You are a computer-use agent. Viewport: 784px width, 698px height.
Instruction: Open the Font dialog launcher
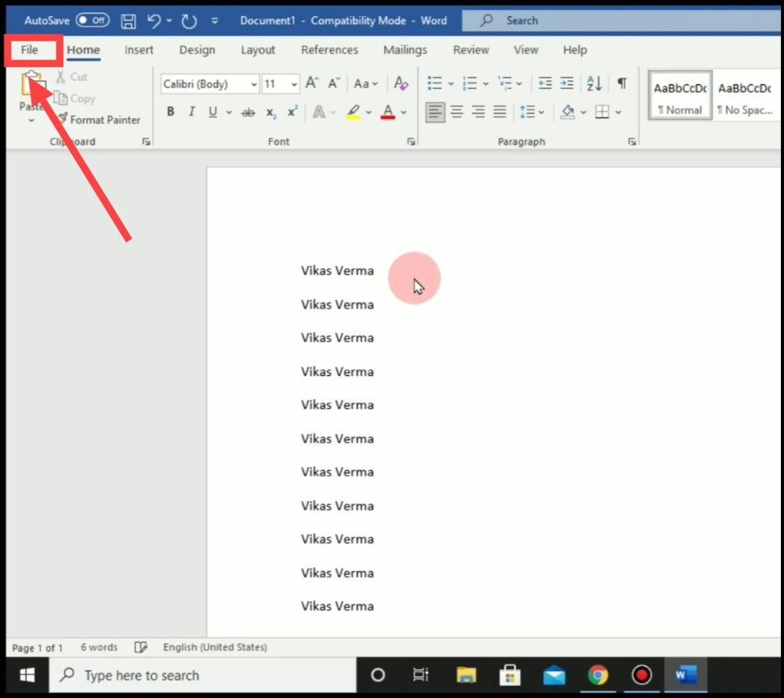tap(411, 142)
